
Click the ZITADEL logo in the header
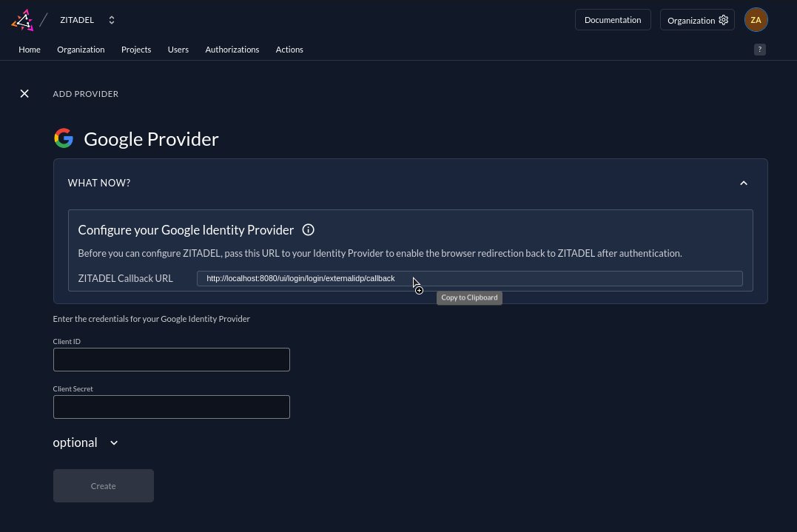coord(22,19)
